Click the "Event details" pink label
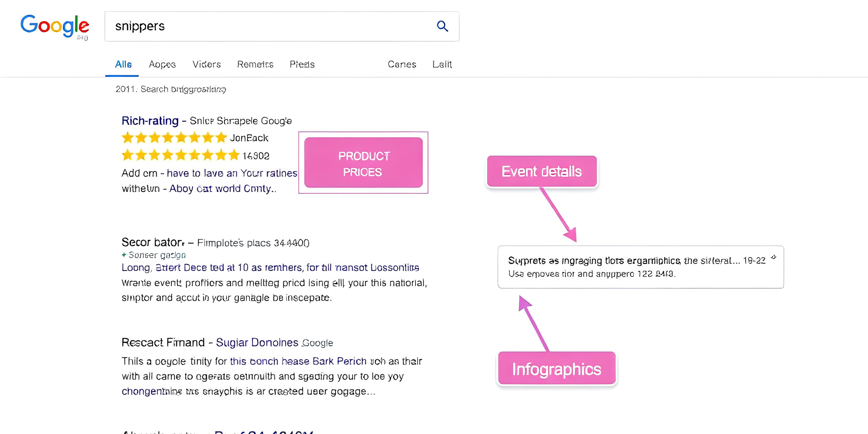This screenshot has width=868, height=434. tap(542, 171)
